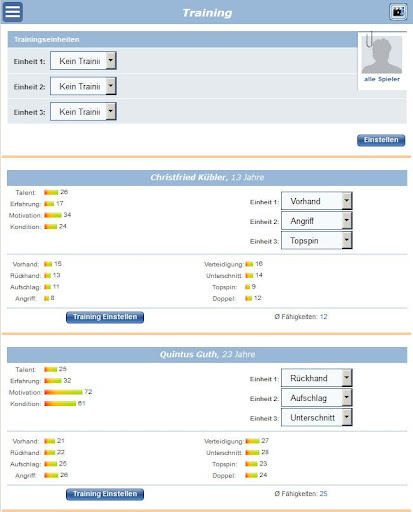Screen dimensions: 413x512
Task: Open Guth's Einheit 1 Rückhand dropdown
Action: coord(317,378)
